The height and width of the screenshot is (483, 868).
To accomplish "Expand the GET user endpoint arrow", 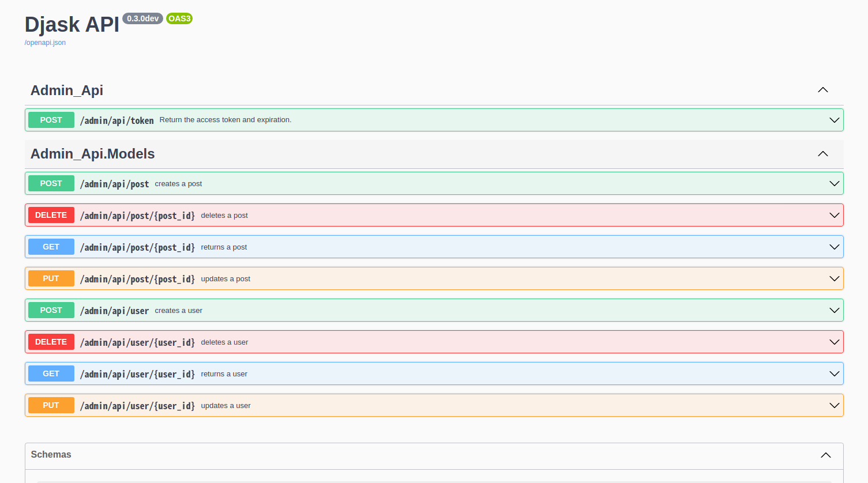I will pyautogui.click(x=834, y=373).
